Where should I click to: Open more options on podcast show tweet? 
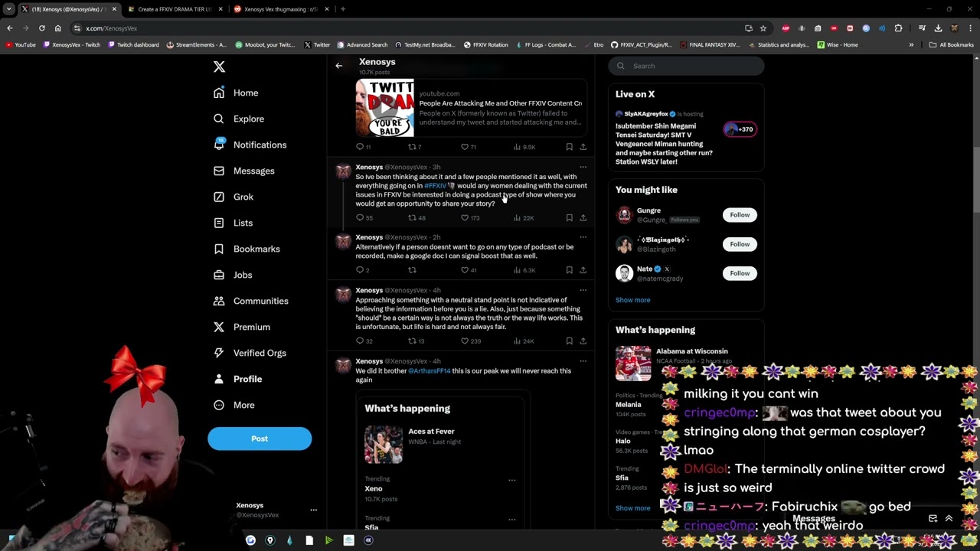583,167
